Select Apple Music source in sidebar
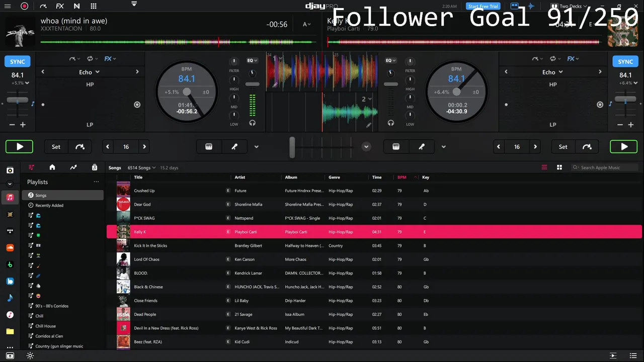644x362 pixels. (10, 197)
